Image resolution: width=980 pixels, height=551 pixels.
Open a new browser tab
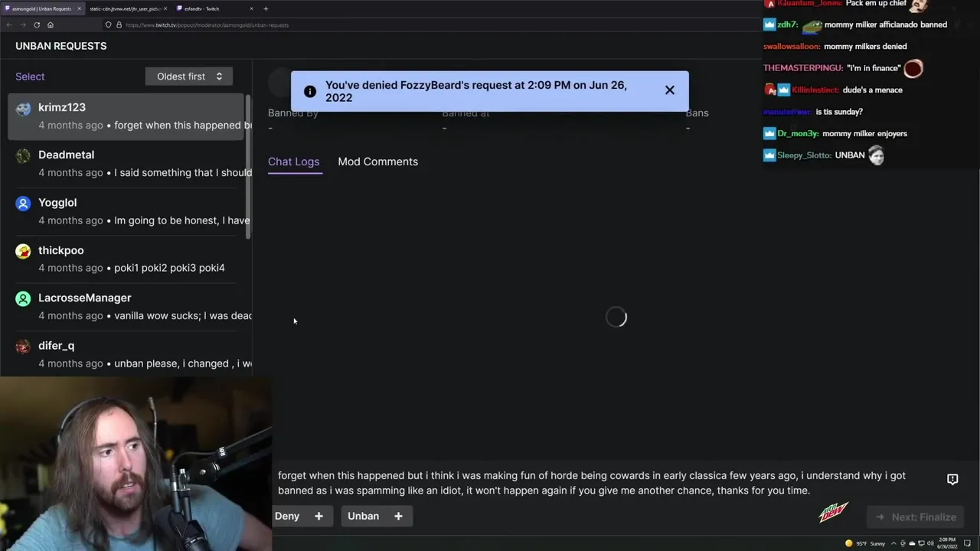click(266, 8)
